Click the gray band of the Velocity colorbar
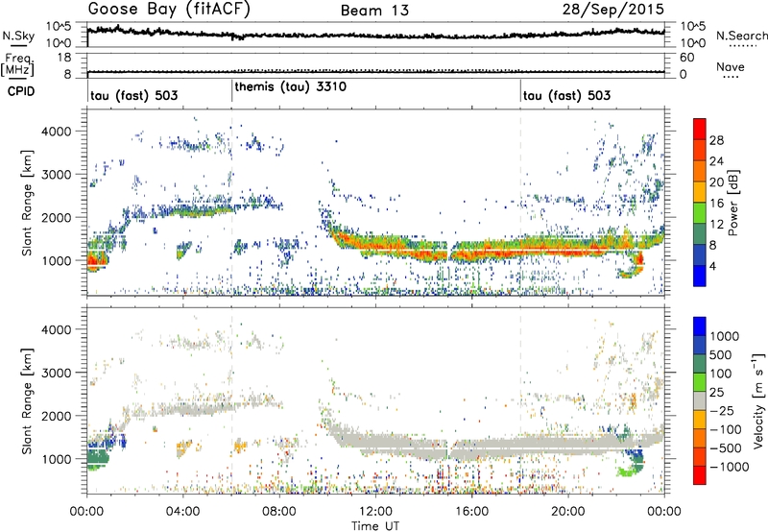768x532 pixels. click(x=700, y=400)
